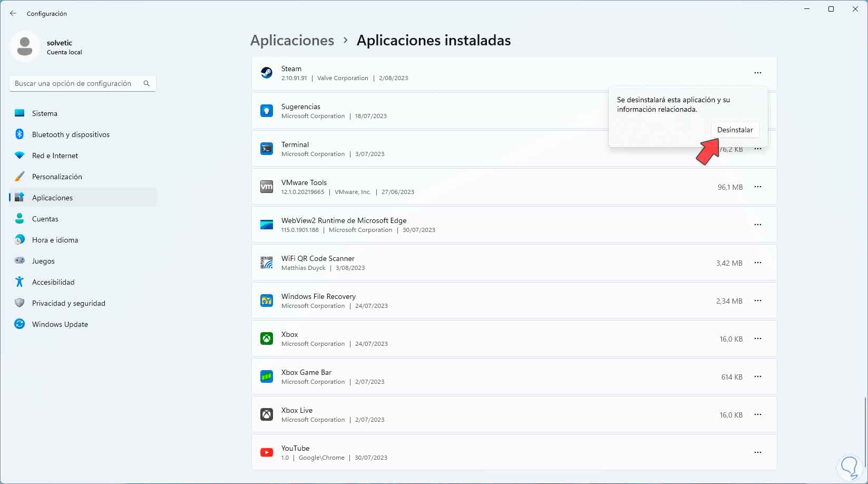
Task: Open the more options menu for Steam
Action: pos(758,73)
